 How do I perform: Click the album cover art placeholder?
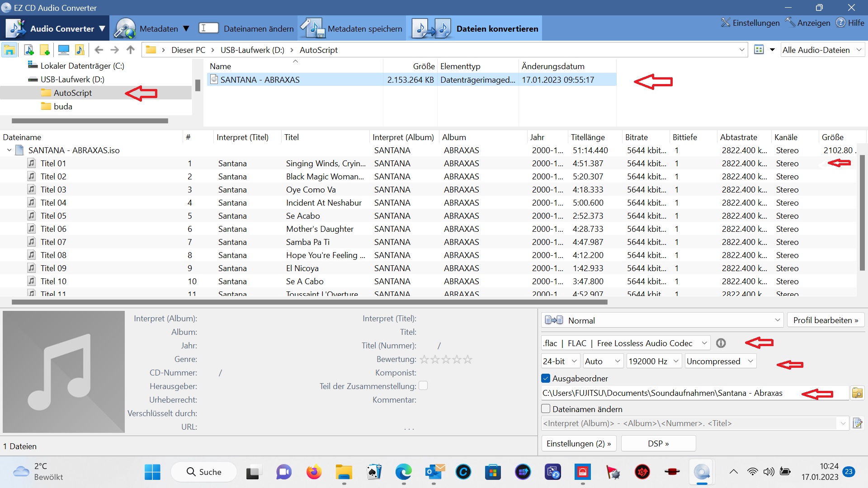[64, 371]
